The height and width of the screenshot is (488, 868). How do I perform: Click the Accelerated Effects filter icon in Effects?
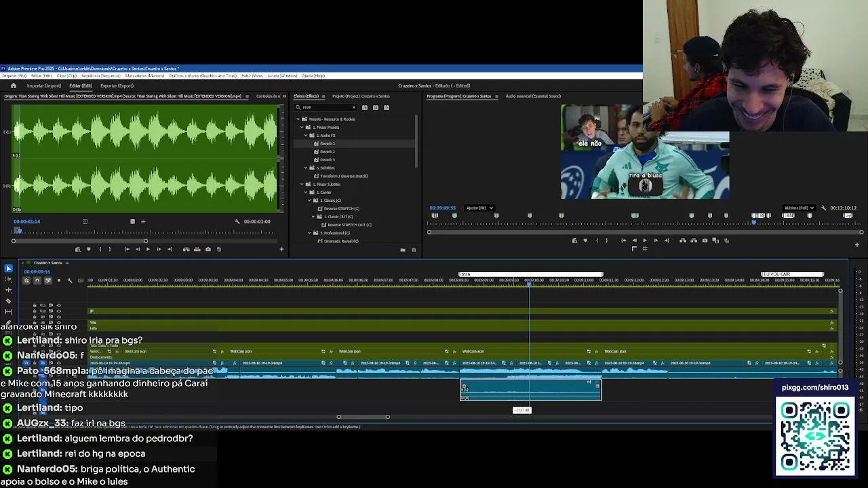point(365,107)
